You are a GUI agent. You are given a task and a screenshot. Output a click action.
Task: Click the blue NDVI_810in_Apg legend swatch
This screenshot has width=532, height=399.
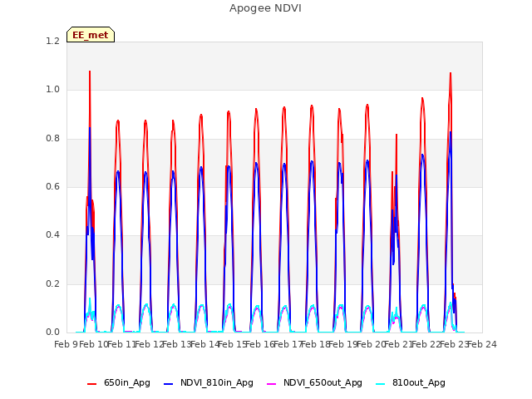pyautogui.click(x=169, y=384)
